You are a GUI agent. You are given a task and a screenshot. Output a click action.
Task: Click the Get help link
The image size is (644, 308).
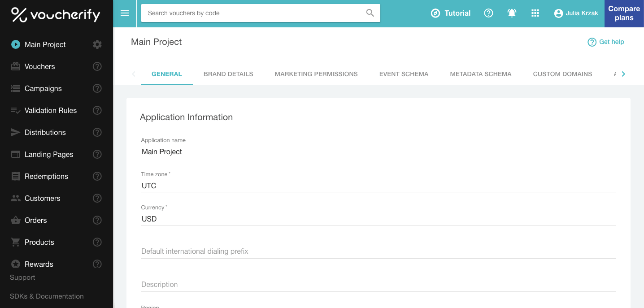(x=611, y=42)
